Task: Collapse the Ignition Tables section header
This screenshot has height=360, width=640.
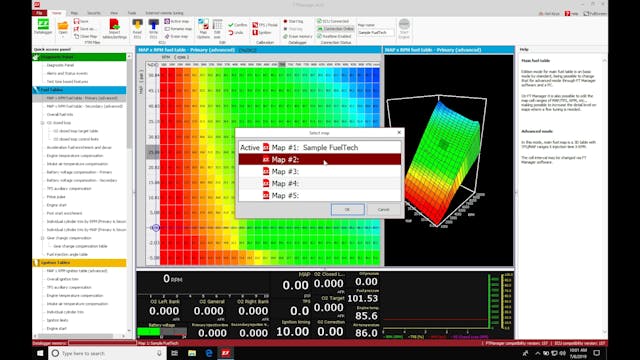Action: (79, 263)
